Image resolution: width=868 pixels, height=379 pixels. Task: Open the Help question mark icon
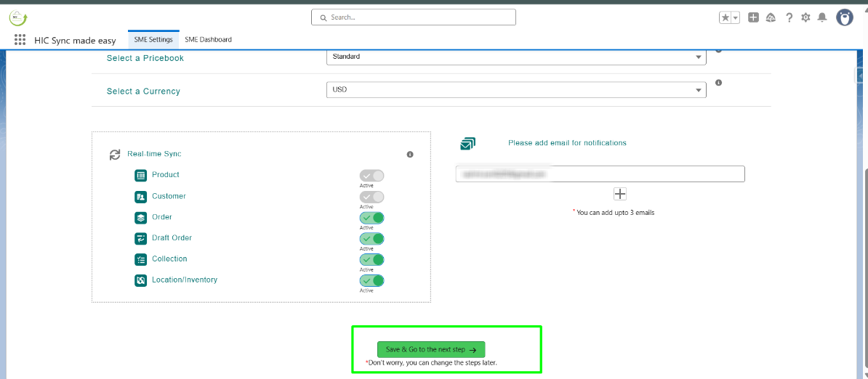tap(789, 17)
